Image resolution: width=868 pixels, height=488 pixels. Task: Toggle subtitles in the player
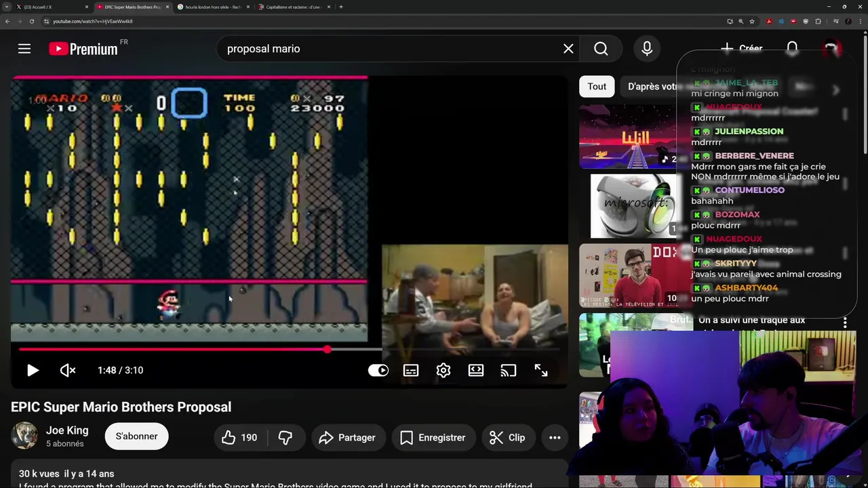tap(411, 370)
